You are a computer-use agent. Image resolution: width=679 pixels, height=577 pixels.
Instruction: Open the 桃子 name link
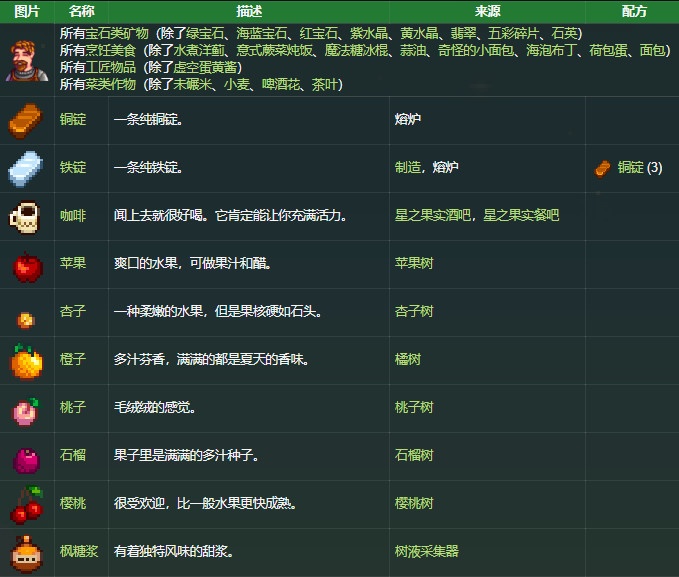(73, 407)
